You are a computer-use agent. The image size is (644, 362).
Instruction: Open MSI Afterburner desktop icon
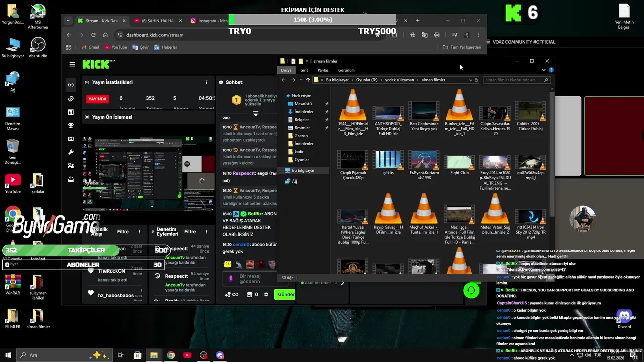click(38, 16)
